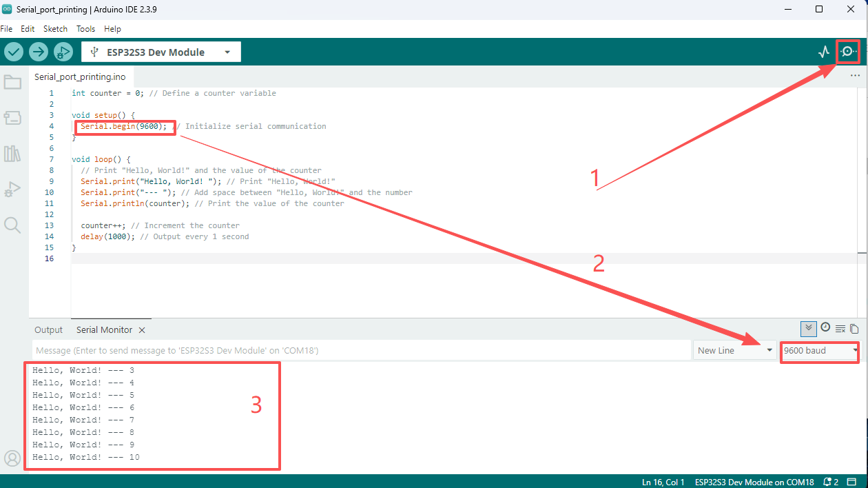Open the Tools menu
The height and width of the screenshot is (488, 868).
tap(85, 29)
